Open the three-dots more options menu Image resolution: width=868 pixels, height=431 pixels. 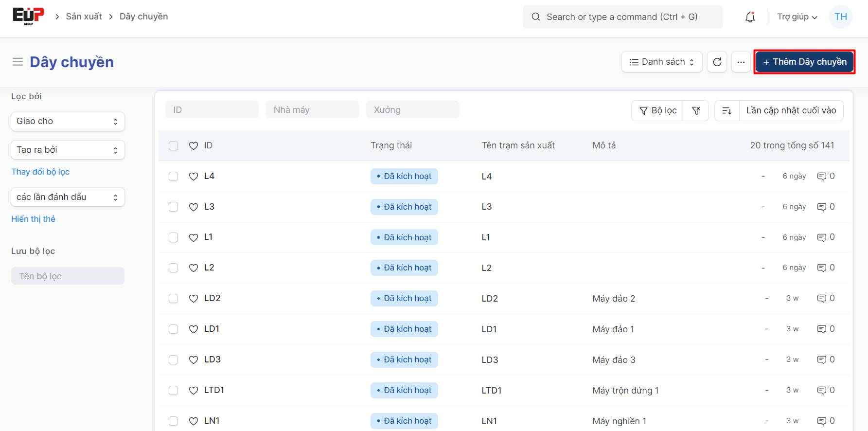(x=741, y=62)
